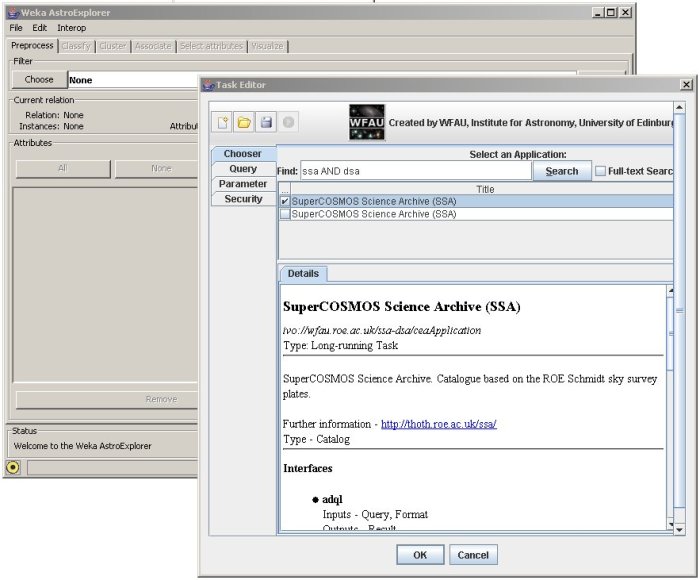Click the Save floppy disk icon
This screenshot has width=700, height=580.
tap(266, 123)
